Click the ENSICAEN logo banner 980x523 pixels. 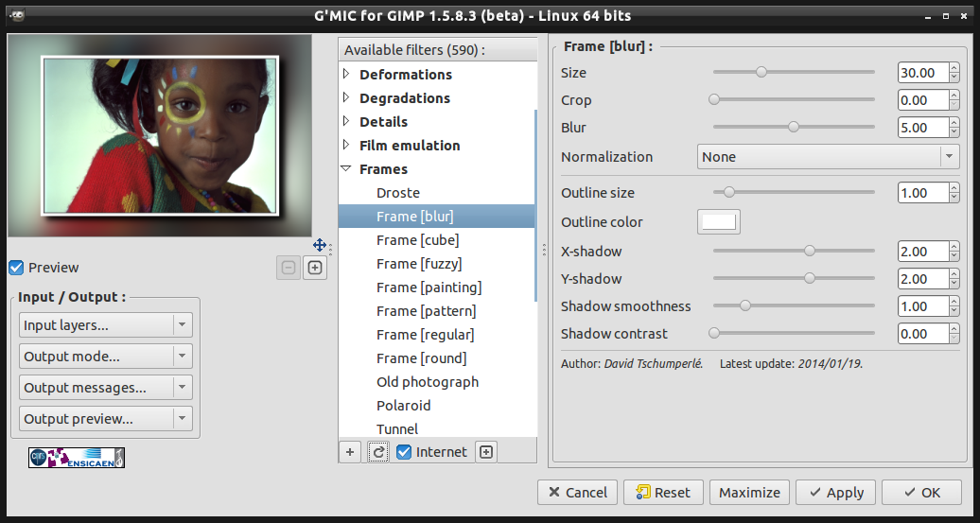pyautogui.click(x=77, y=458)
